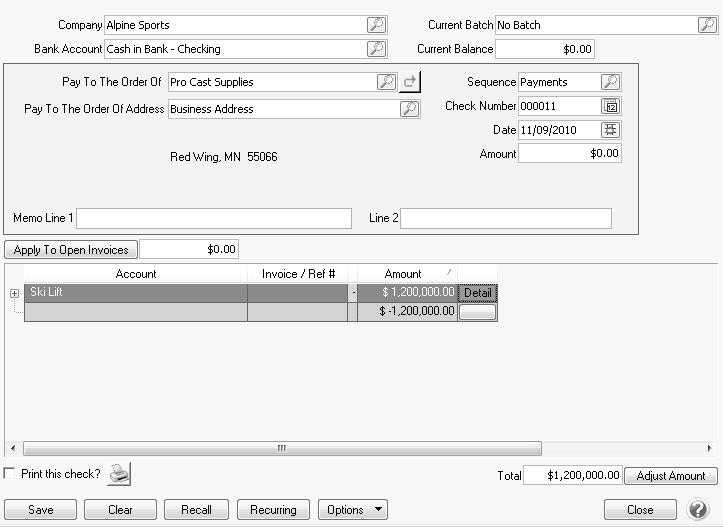Click the Amount column header to sort

click(403, 274)
